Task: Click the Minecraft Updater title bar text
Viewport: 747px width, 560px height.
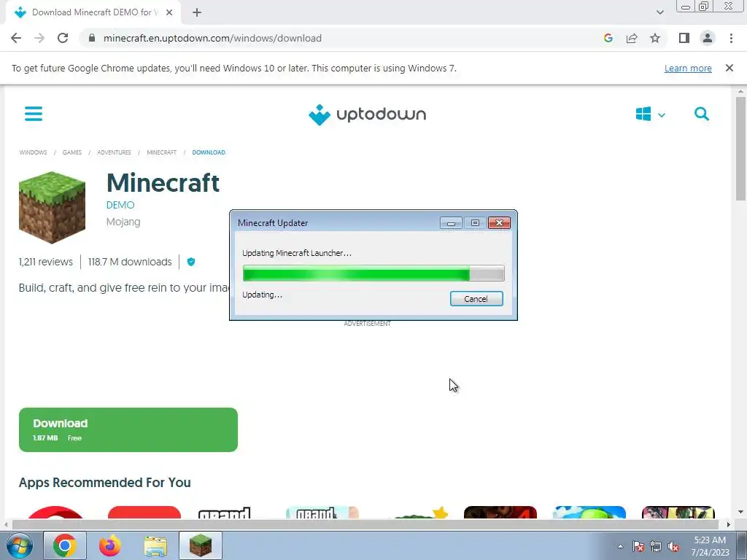Action: click(x=273, y=223)
